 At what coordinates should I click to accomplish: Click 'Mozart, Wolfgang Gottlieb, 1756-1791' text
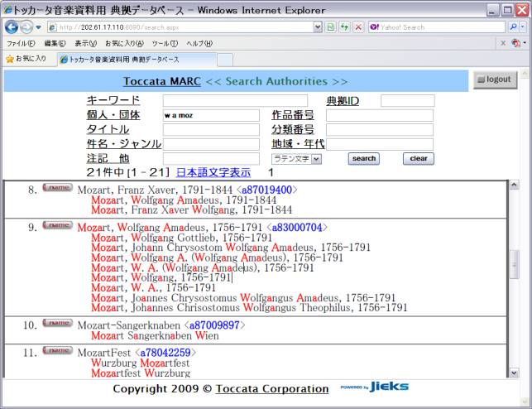181,238
